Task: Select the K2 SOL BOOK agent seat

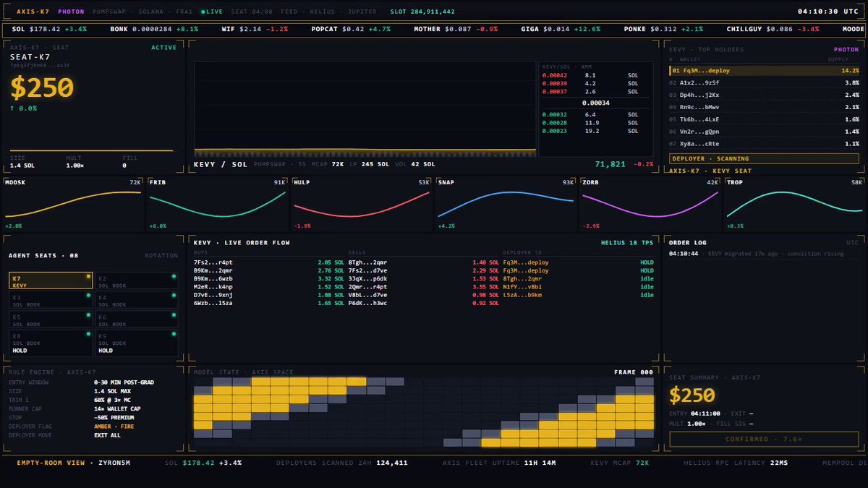Action: (x=136, y=281)
